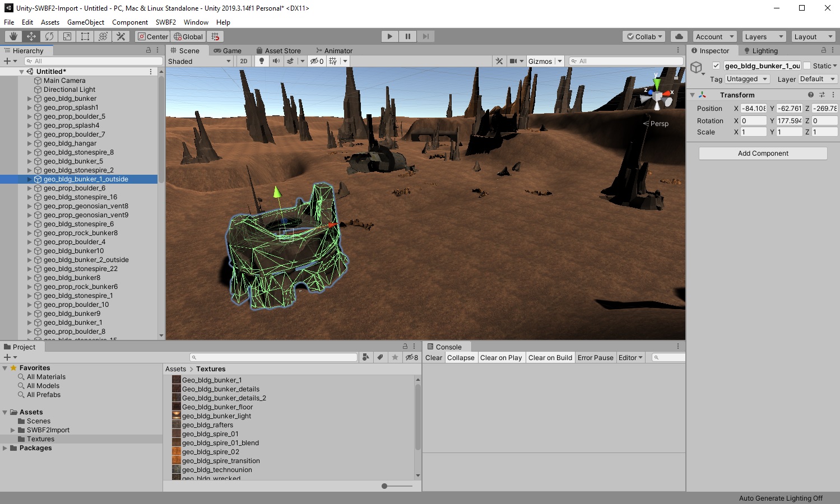Image resolution: width=840 pixels, height=504 pixels.
Task: Open the Collab dropdown
Action: coord(644,36)
